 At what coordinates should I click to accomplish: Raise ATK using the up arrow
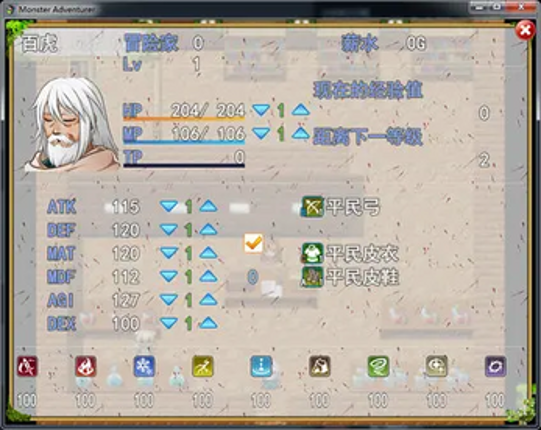(x=208, y=206)
